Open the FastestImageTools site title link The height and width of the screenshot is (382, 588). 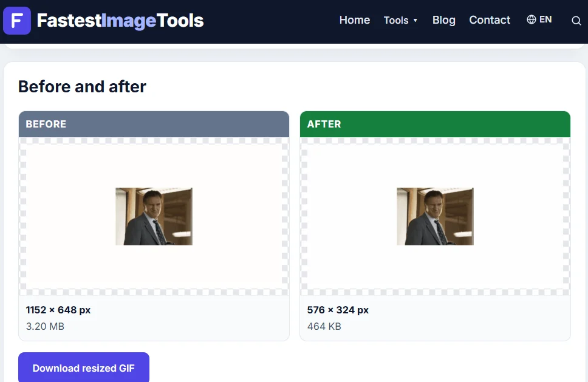pos(120,21)
